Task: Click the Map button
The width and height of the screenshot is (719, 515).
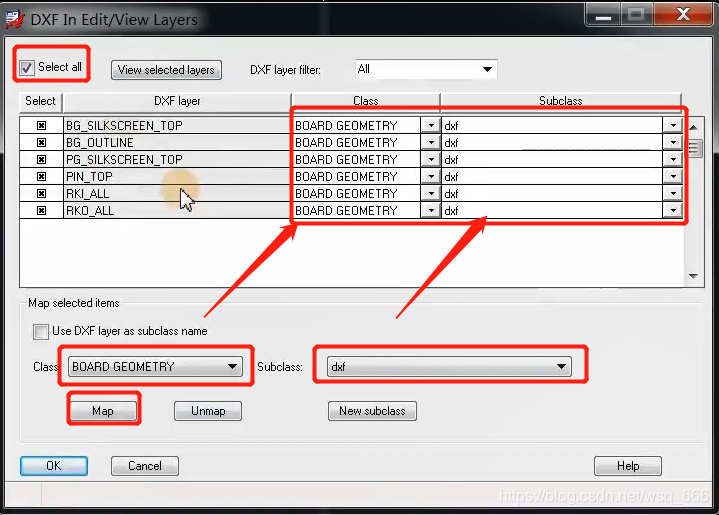Action: tap(103, 410)
